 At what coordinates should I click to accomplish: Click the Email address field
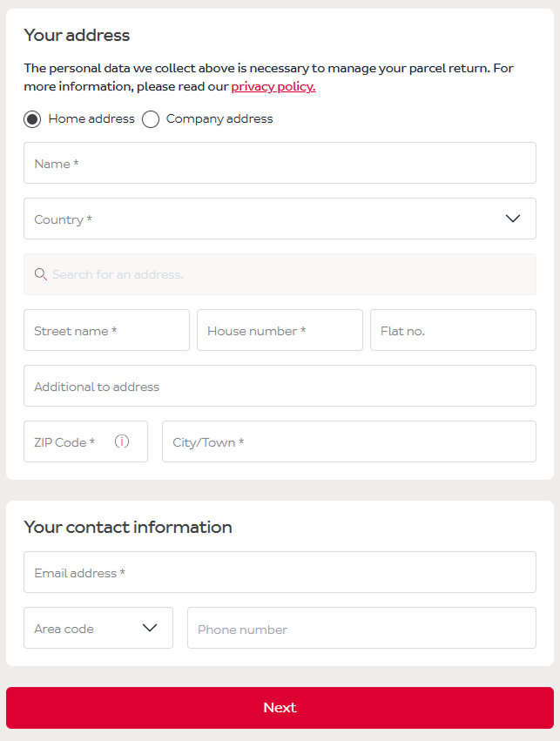click(x=280, y=572)
